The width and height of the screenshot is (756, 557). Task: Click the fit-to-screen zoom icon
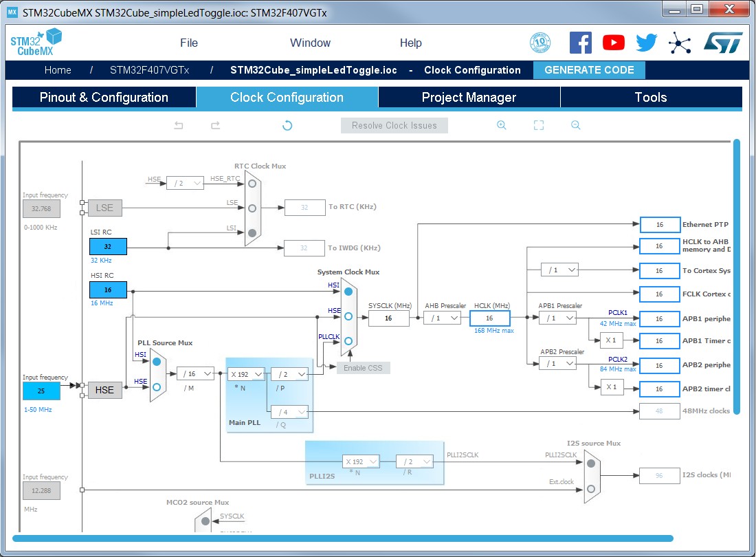(x=539, y=125)
